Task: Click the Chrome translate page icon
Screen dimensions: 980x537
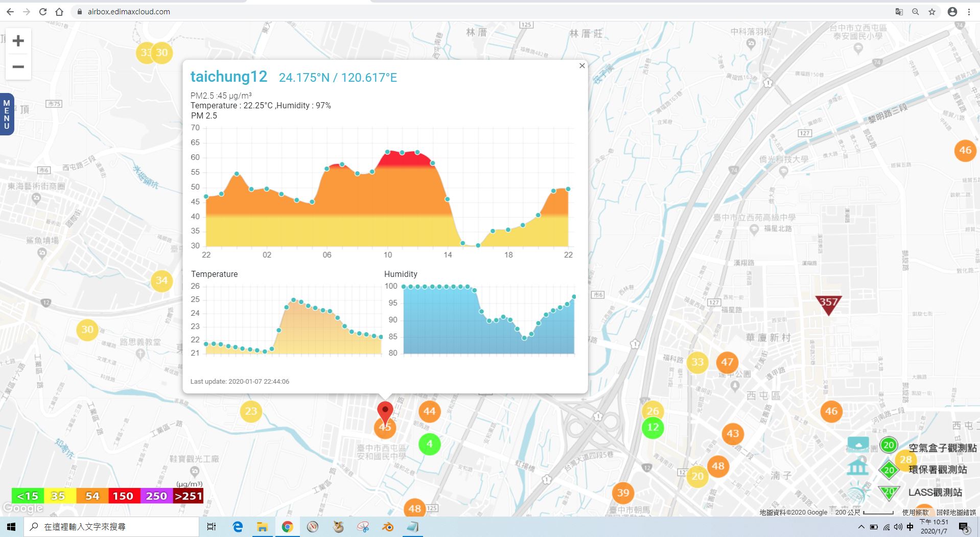Action: [x=899, y=12]
